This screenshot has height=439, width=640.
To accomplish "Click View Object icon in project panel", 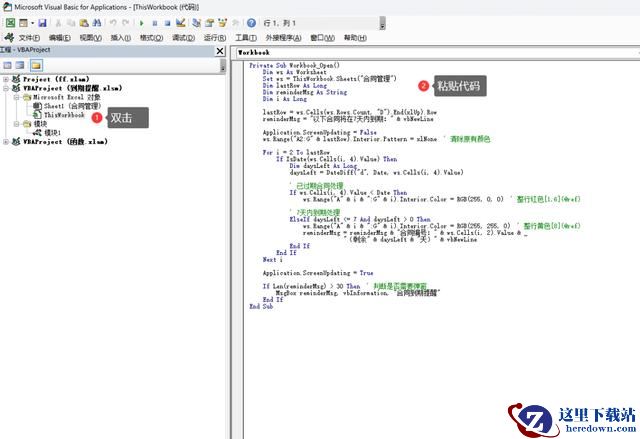I will click(20, 65).
